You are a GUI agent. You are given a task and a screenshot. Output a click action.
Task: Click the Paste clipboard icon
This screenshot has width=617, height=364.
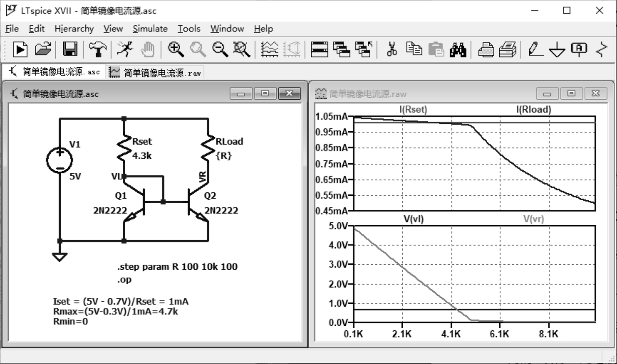(436, 50)
